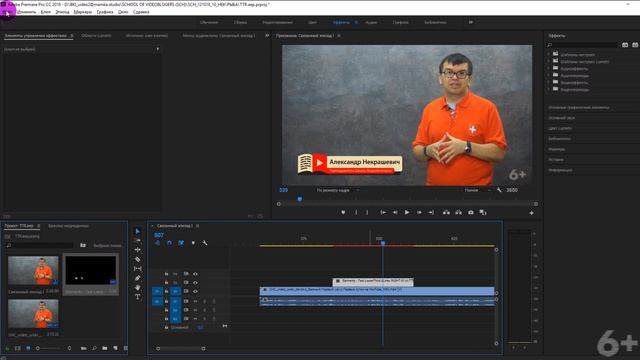Open Браузер медиаданных tab
The width and height of the screenshot is (640, 360).
(x=68, y=226)
